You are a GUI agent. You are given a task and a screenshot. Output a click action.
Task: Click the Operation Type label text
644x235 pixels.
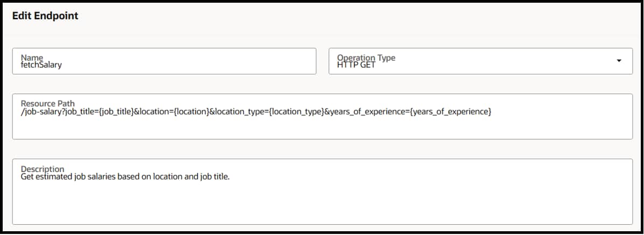click(x=366, y=58)
